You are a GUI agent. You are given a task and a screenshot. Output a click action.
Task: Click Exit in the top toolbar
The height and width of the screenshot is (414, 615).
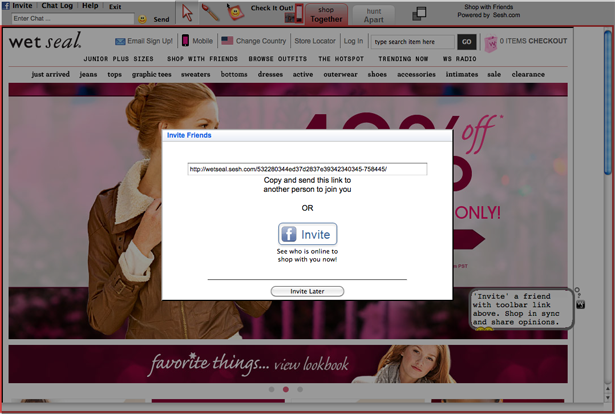pyautogui.click(x=115, y=7)
